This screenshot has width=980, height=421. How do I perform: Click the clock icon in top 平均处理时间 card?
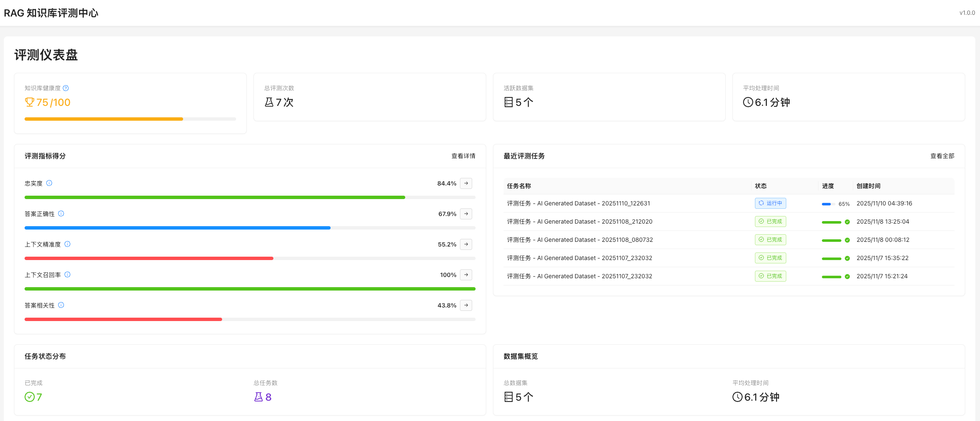point(748,102)
